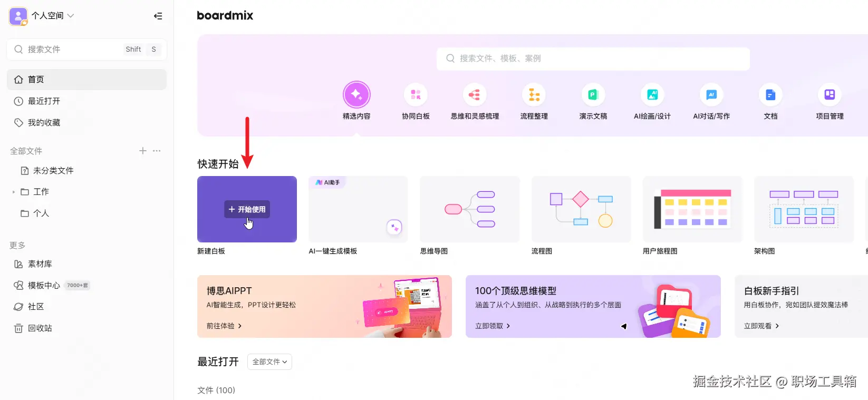Open 模板中心 in the sidebar
This screenshot has height=400, width=868.
coord(37,285)
